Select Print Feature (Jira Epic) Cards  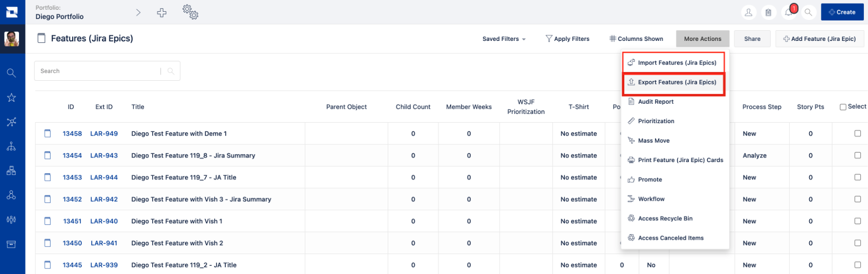coord(675,160)
